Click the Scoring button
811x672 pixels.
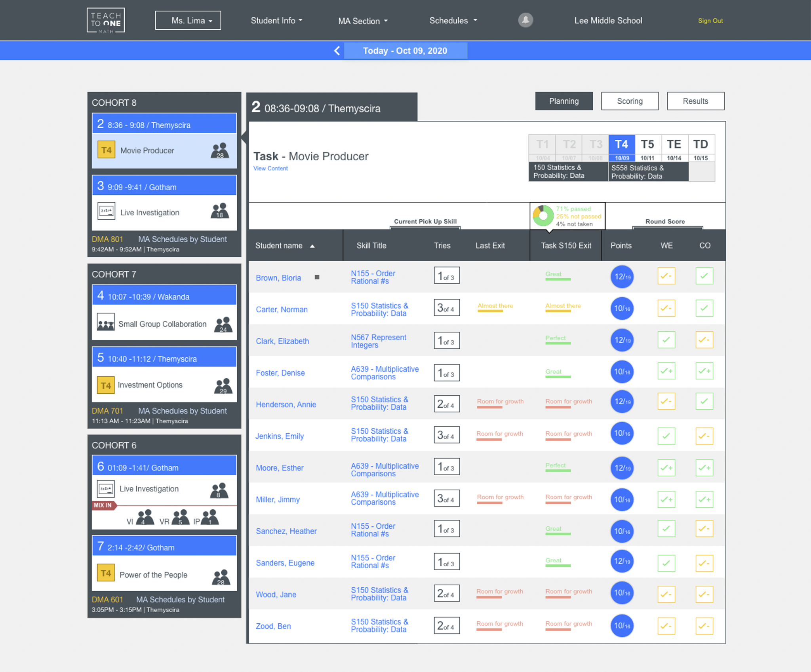[x=630, y=101]
